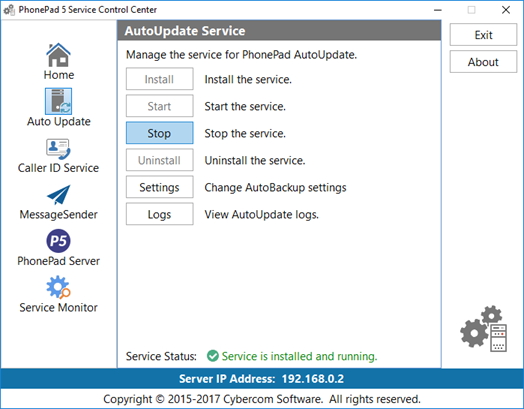
Task: Select the Caller ID Service label
Action: [x=58, y=168]
